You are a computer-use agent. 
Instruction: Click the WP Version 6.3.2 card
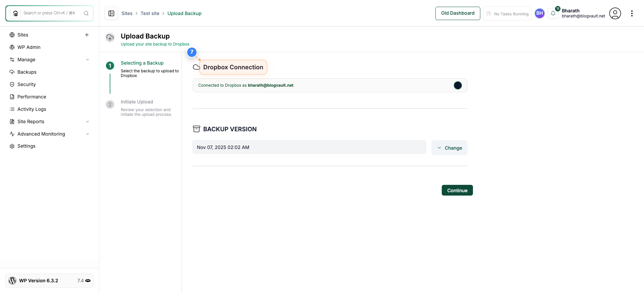(49, 281)
